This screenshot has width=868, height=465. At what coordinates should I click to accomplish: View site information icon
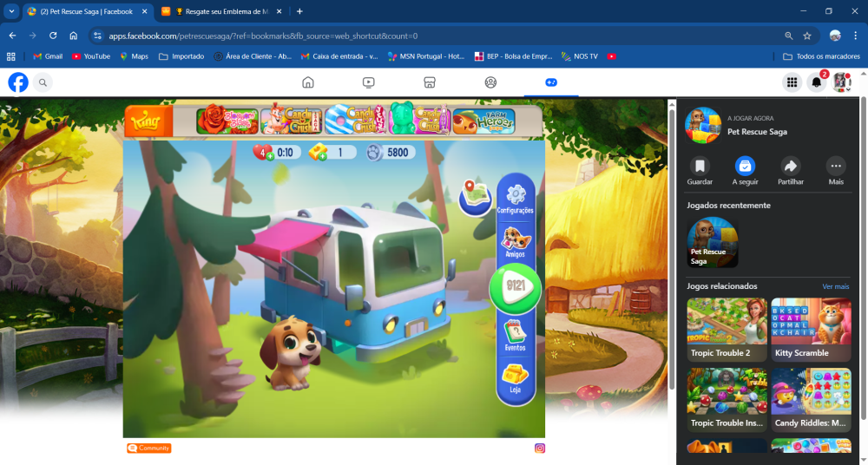(97, 36)
